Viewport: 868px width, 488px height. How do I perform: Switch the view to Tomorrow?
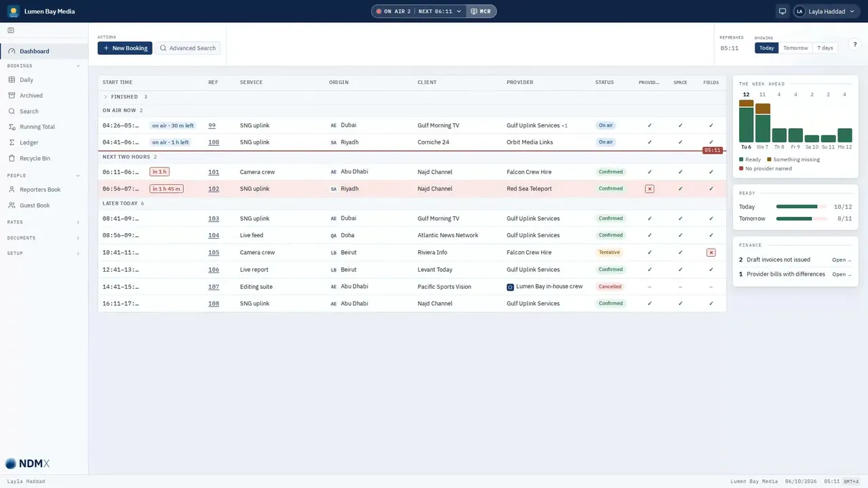click(x=795, y=48)
